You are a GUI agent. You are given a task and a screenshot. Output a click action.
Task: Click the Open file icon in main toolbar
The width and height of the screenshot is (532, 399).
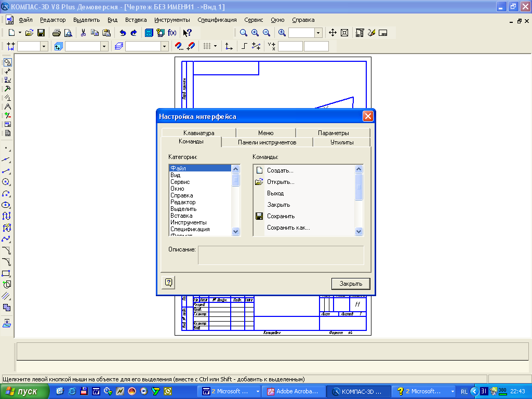[30, 33]
